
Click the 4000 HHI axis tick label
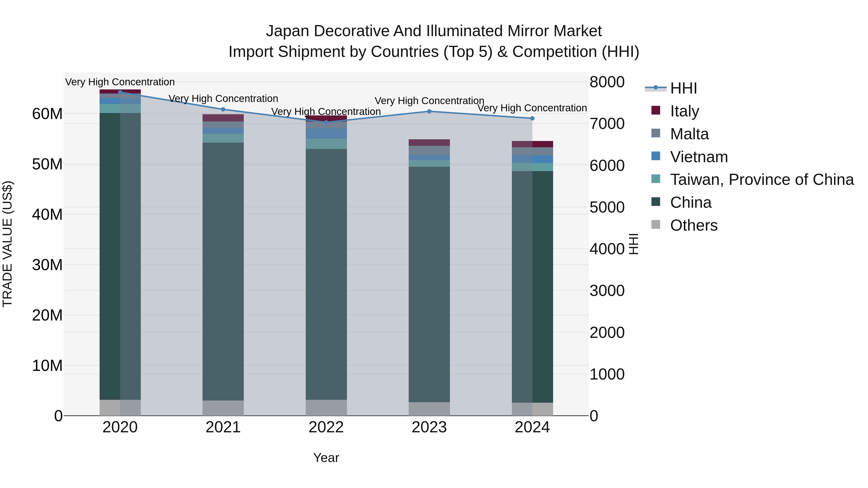pos(607,249)
